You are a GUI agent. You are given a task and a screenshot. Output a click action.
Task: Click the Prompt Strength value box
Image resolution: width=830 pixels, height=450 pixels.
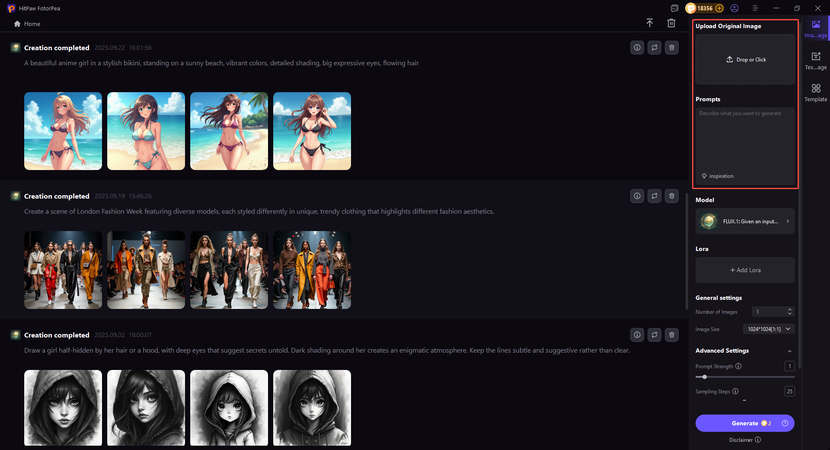point(789,366)
